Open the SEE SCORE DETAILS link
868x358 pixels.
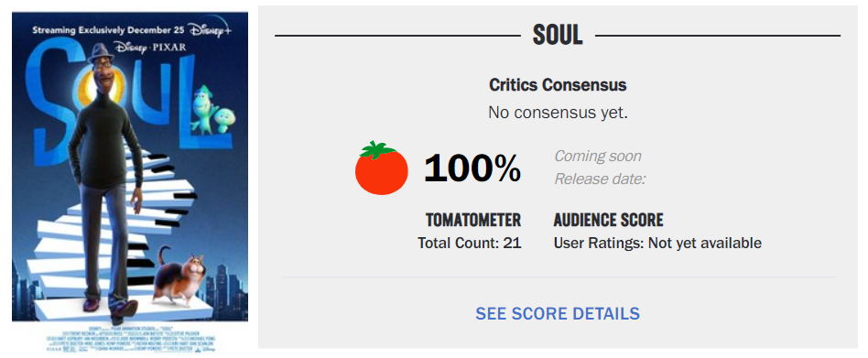click(x=558, y=314)
